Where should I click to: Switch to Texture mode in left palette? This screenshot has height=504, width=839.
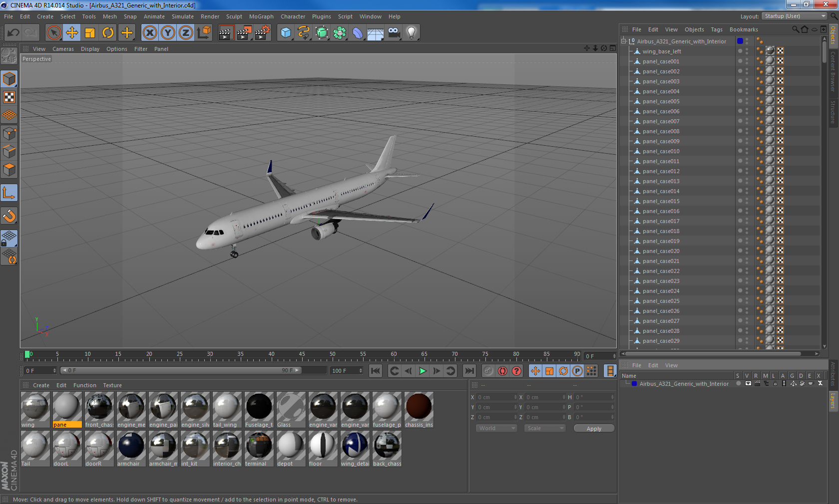pos(9,97)
